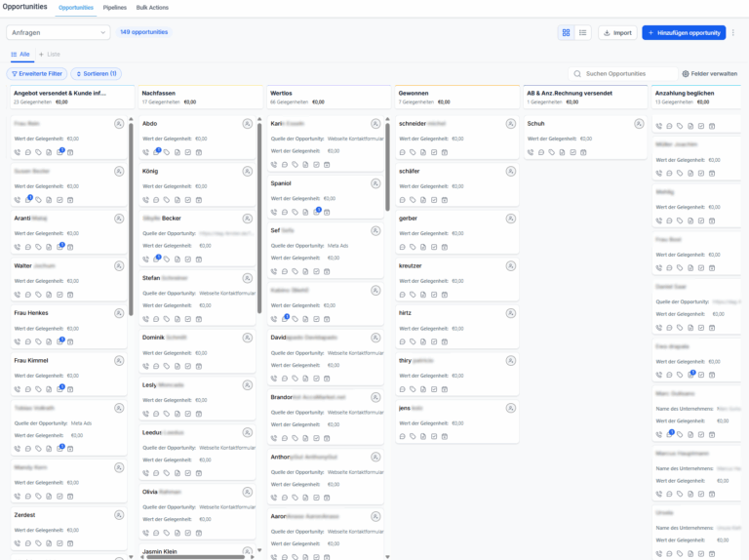Click assign-user icon on the schneider card
Screen dimensions: 749x560
511,124
